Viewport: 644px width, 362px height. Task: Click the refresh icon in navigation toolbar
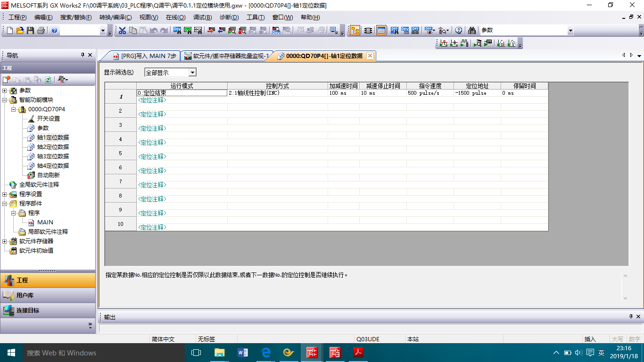[48, 80]
